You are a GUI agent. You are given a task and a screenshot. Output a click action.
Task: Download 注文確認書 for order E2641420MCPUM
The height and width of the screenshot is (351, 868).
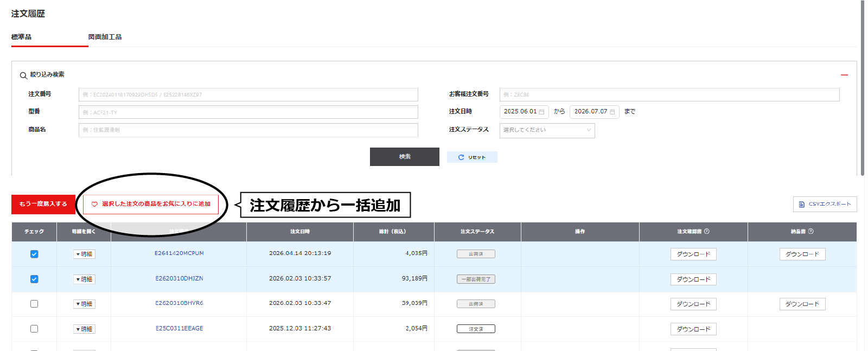point(693,254)
